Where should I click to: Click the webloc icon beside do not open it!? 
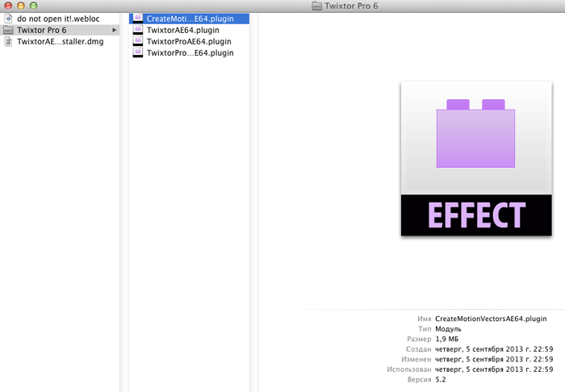[x=8, y=19]
